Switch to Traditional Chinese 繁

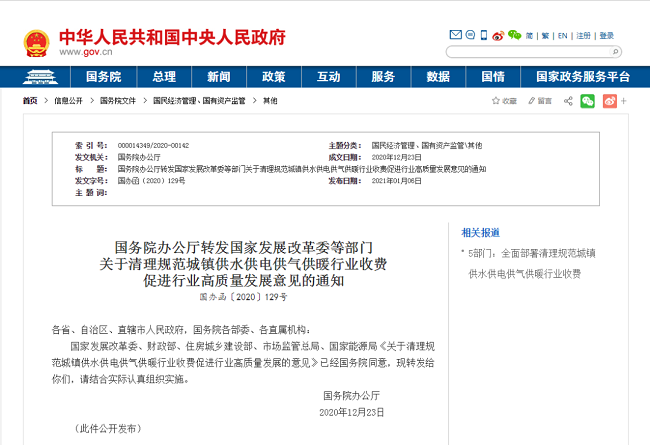545,35
